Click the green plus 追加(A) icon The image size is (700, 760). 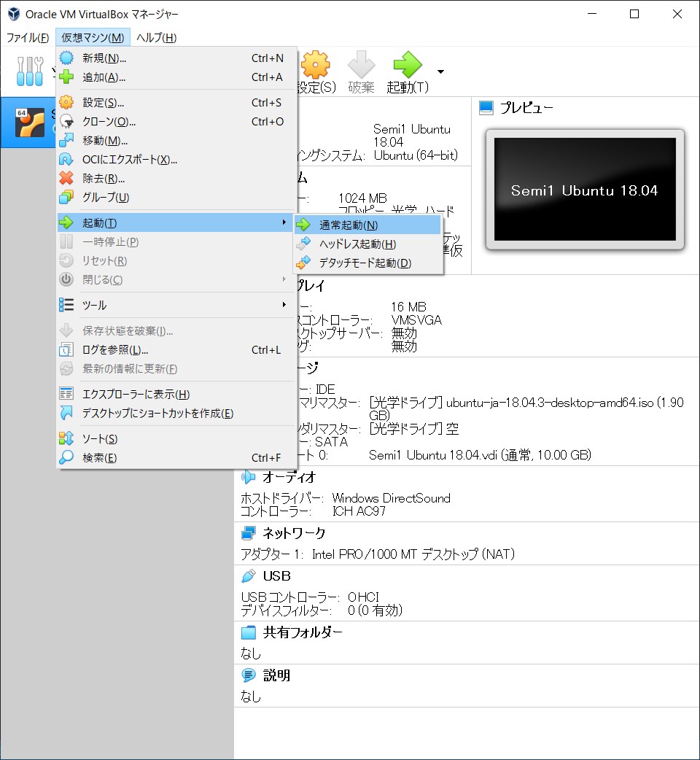coord(66,77)
